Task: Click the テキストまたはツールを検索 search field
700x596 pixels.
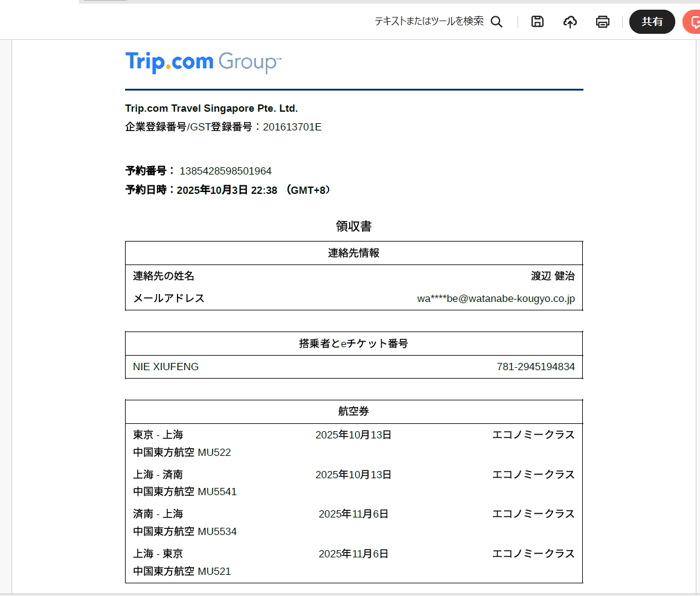Action: (429, 22)
